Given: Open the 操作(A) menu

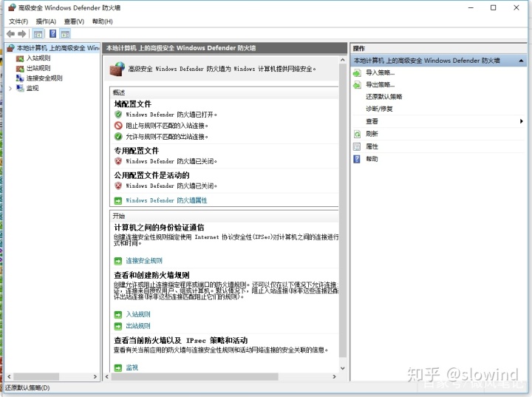Looking at the screenshot, I should click(46, 21).
